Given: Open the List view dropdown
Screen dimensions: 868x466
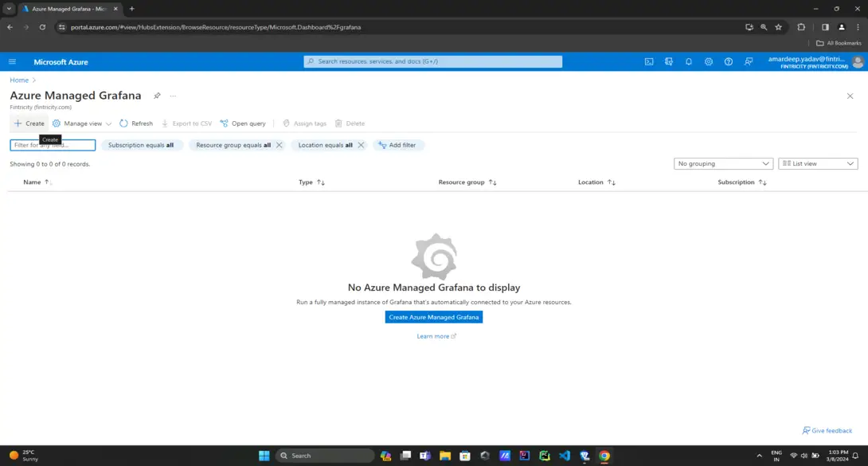Looking at the screenshot, I should [x=818, y=164].
